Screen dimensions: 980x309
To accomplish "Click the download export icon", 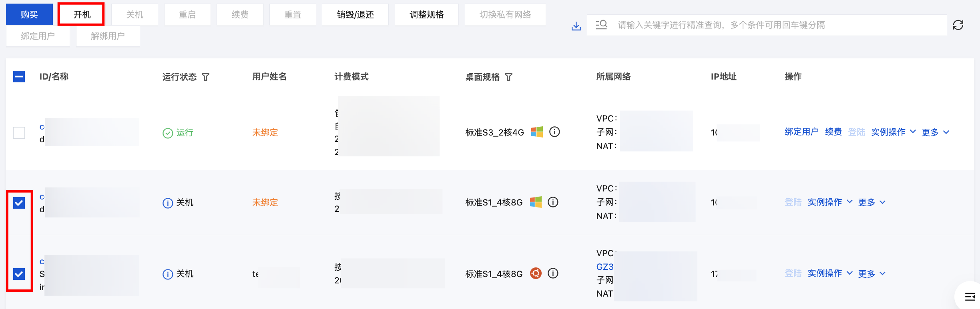I will pos(576,26).
